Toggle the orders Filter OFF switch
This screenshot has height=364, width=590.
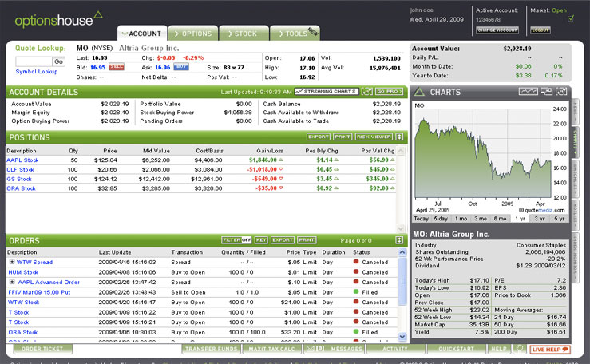pos(236,240)
